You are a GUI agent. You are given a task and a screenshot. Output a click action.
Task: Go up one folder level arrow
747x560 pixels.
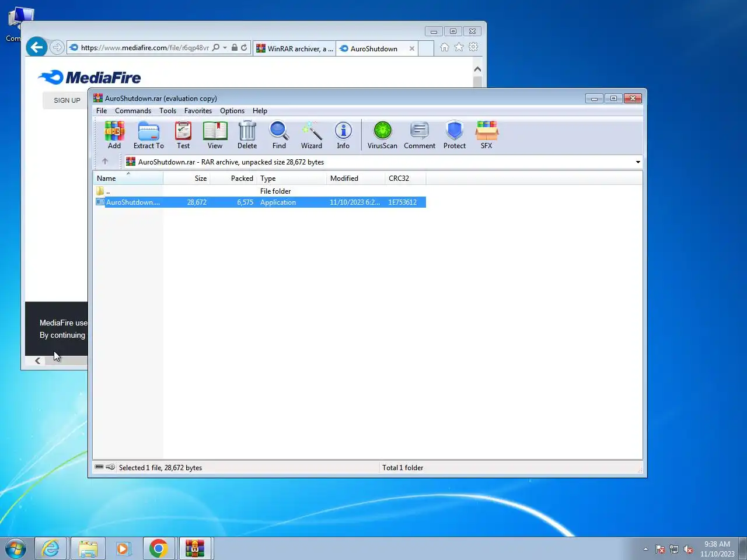tap(105, 162)
